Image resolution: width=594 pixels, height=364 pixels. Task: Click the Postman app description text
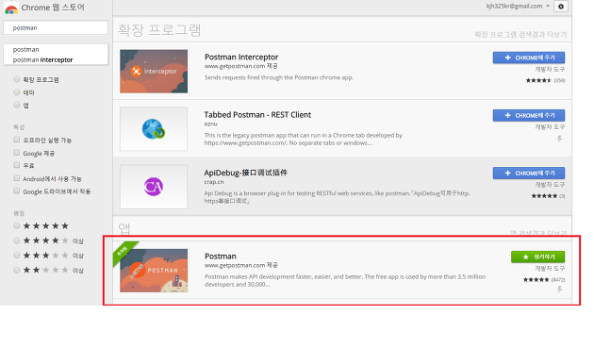click(x=345, y=281)
